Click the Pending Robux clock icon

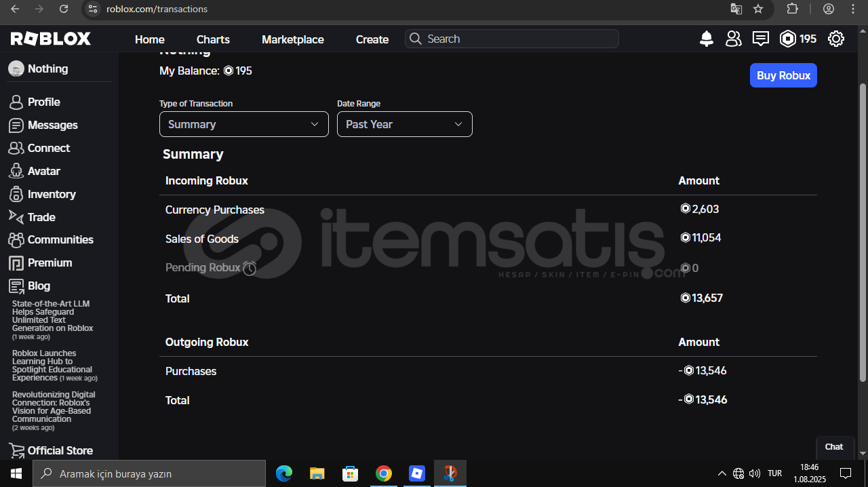[250, 268]
